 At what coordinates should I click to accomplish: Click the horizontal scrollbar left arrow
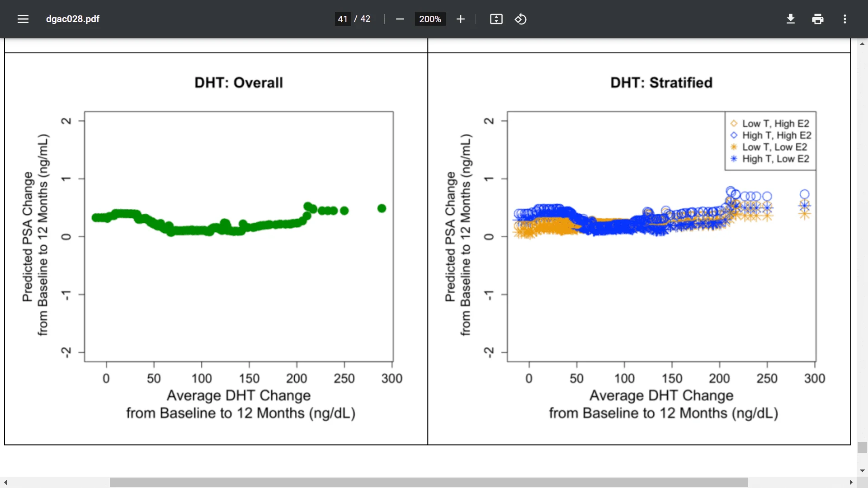coord(5,482)
